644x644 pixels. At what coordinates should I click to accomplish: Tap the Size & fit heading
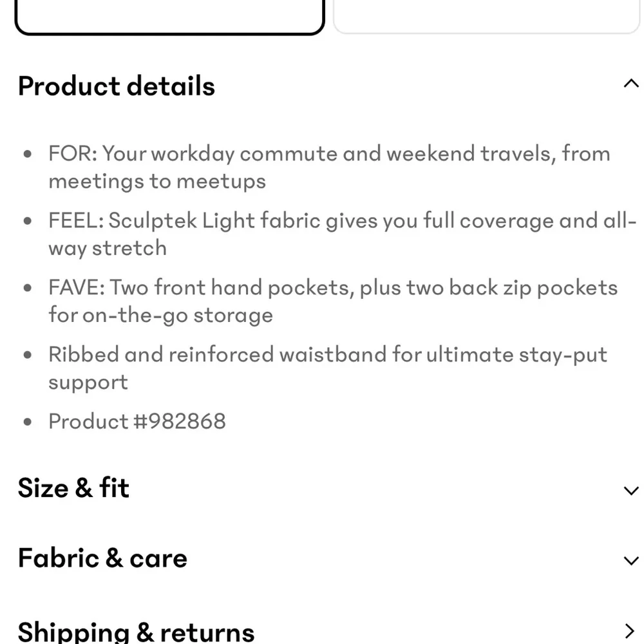tap(73, 488)
